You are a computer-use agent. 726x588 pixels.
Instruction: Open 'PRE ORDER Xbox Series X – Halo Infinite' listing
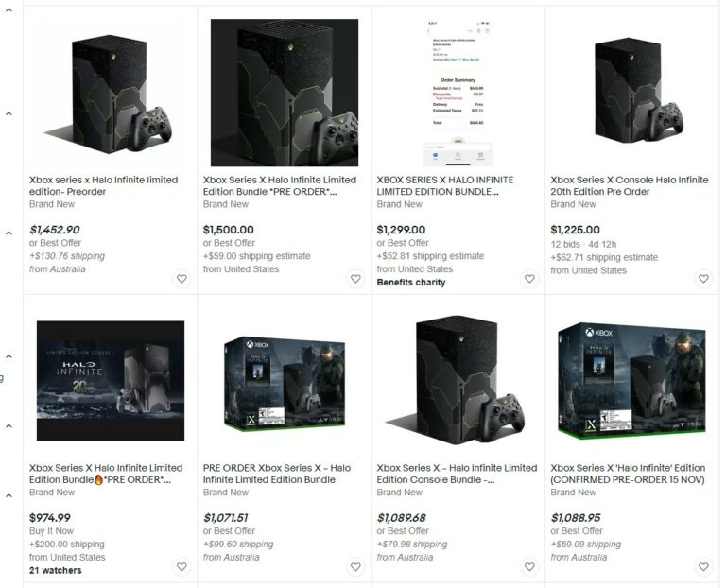pos(277,474)
